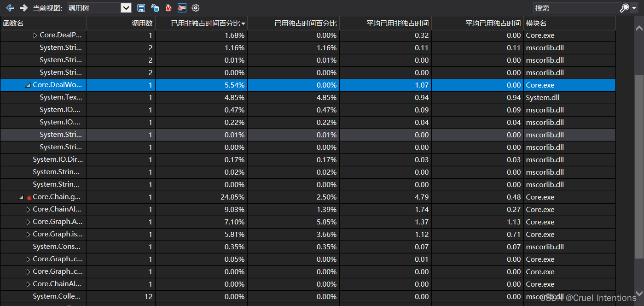Sort by the 函数名 column header
The height and width of the screenshot is (306, 644).
[43, 23]
